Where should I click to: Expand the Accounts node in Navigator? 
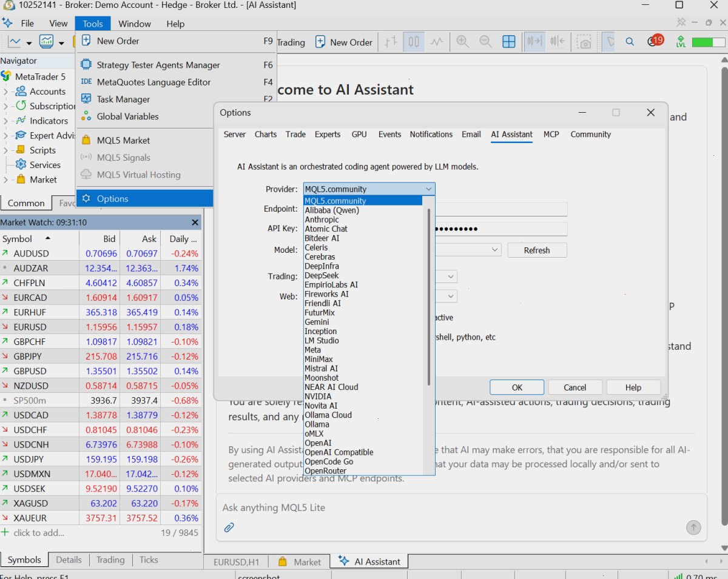point(5,92)
